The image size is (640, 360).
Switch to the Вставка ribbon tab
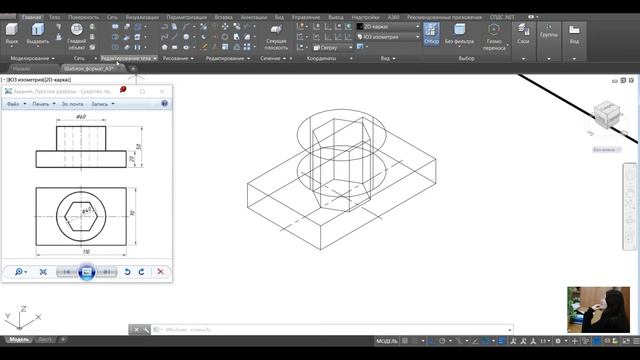tap(223, 17)
